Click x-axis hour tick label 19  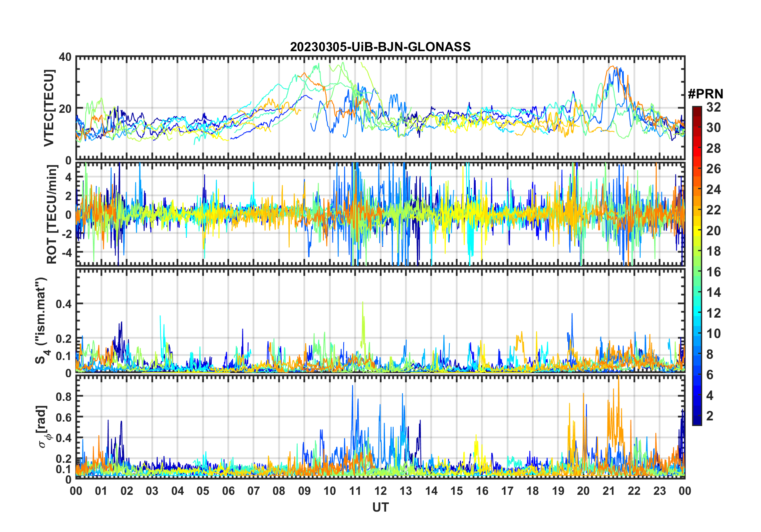[558, 491]
